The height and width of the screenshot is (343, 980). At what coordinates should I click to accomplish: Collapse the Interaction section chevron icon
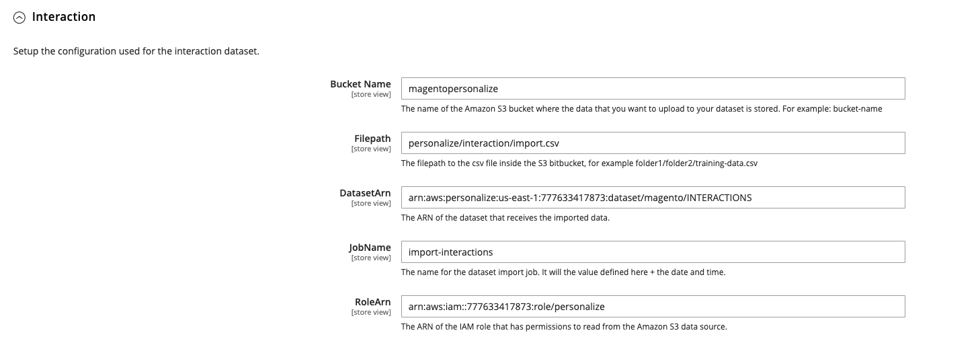pyautogui.click(x=19, y=17)
